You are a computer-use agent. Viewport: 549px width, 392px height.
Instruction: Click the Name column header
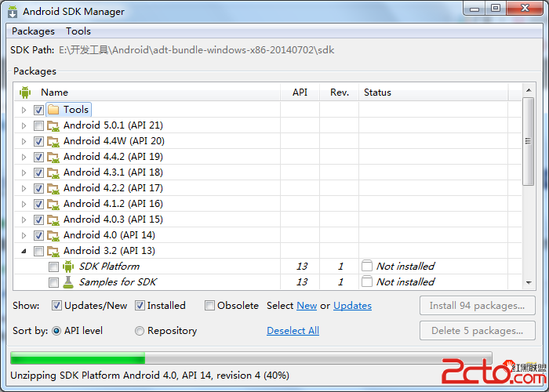tap(147, 93)
